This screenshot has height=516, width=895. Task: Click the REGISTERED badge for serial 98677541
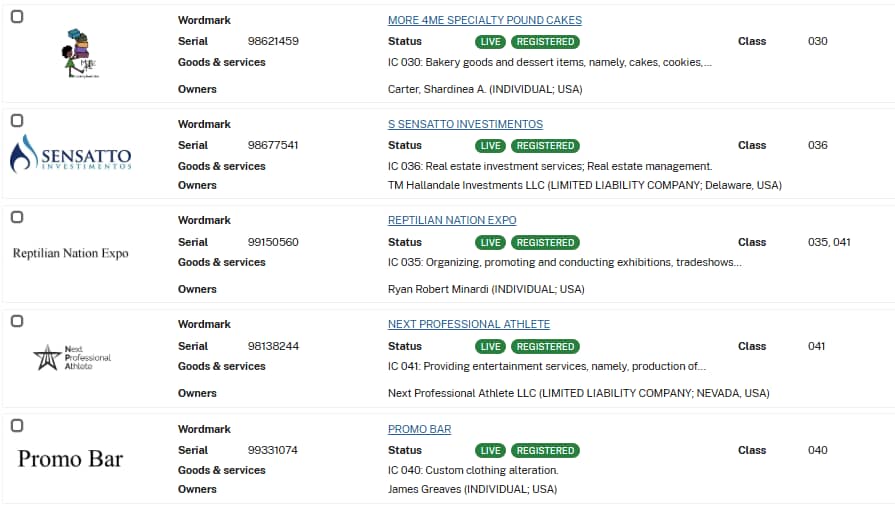pos(545,146)
